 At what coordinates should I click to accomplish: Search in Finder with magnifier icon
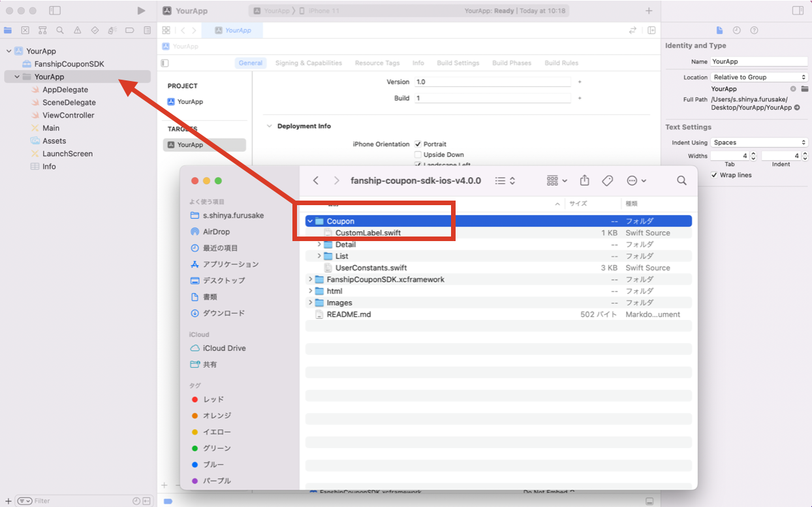pyautogui.click(x=681, y=180)
